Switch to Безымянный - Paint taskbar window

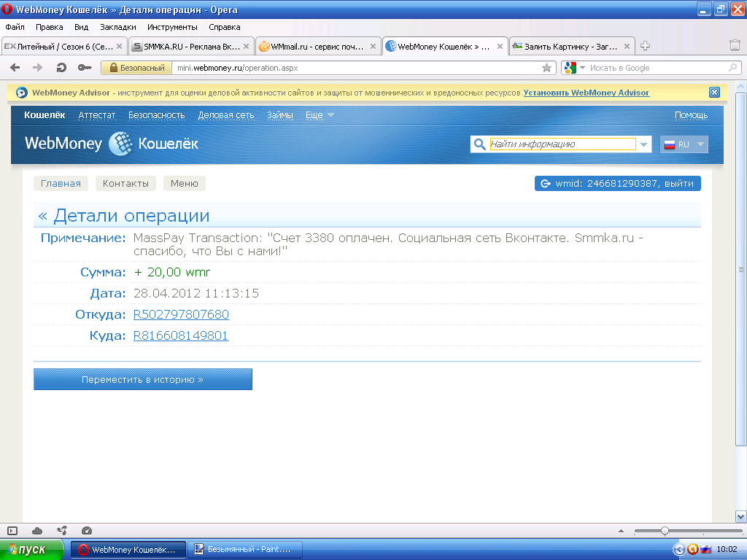click(245, 550)
